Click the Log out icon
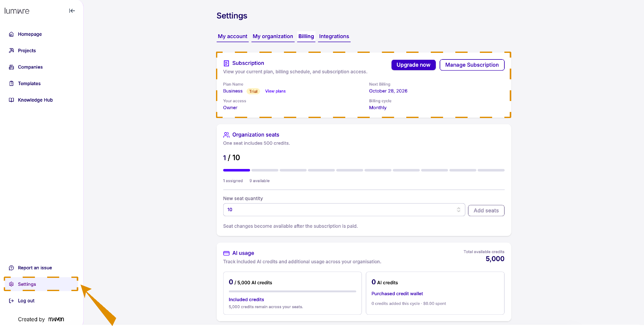This screenshot has height=326, width=644. 11,301
